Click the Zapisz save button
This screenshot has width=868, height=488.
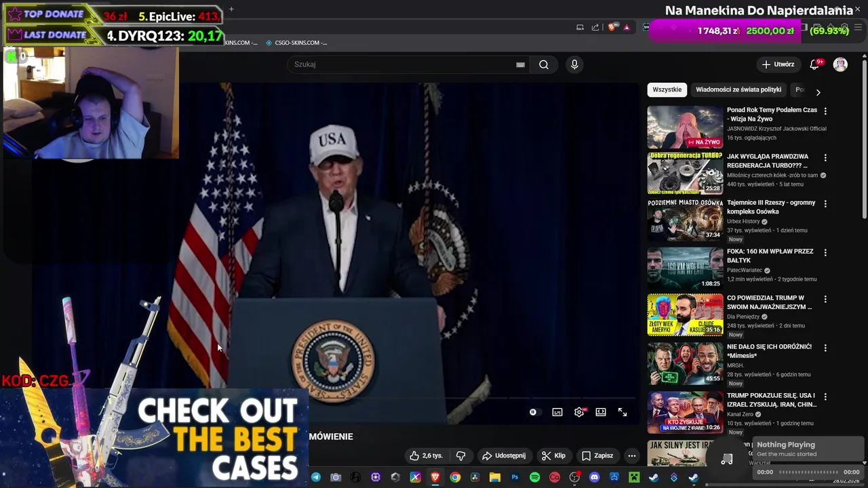click(597, 455)
